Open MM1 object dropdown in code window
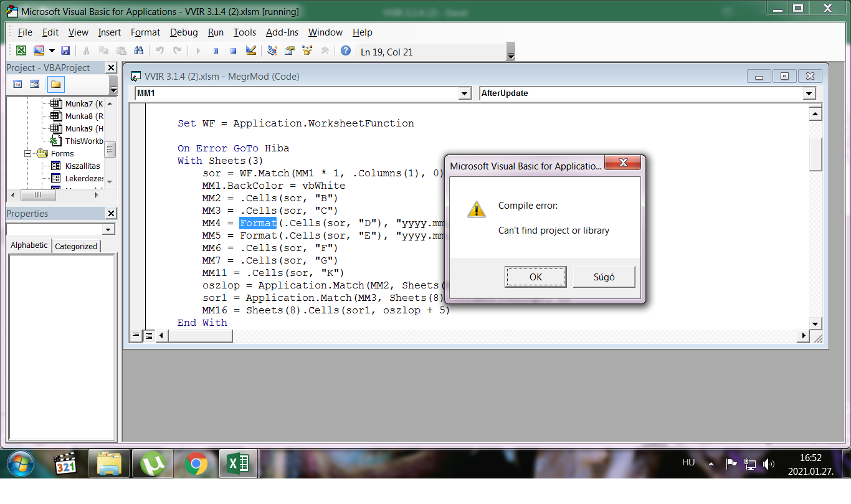The height and width of the screenshot is (504, 851). click(464, 93)
